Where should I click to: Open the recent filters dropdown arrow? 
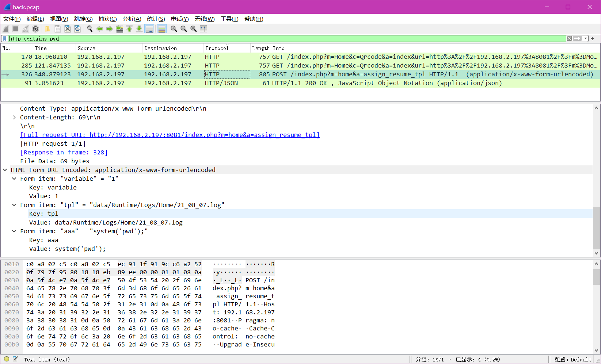pos(586,38)
